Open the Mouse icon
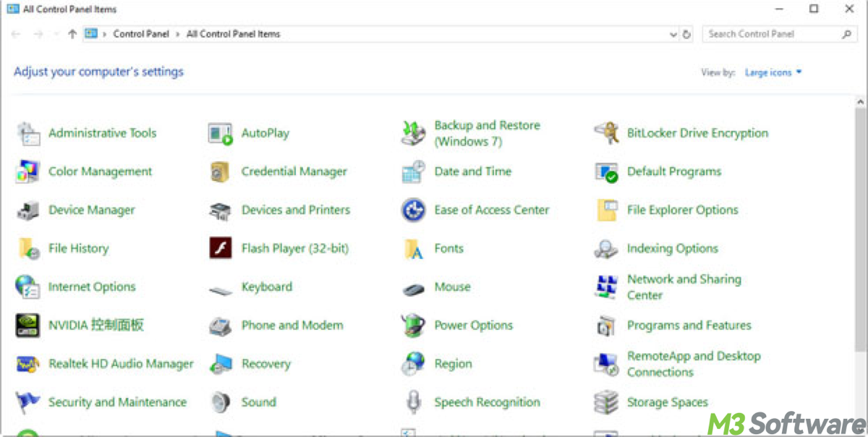868x437 pixels. 413,289
